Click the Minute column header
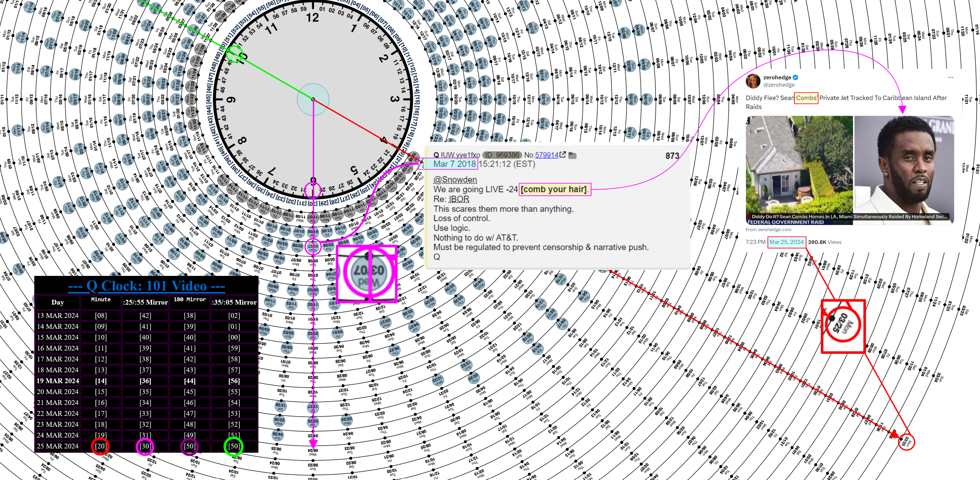 [x=101, y=299]
